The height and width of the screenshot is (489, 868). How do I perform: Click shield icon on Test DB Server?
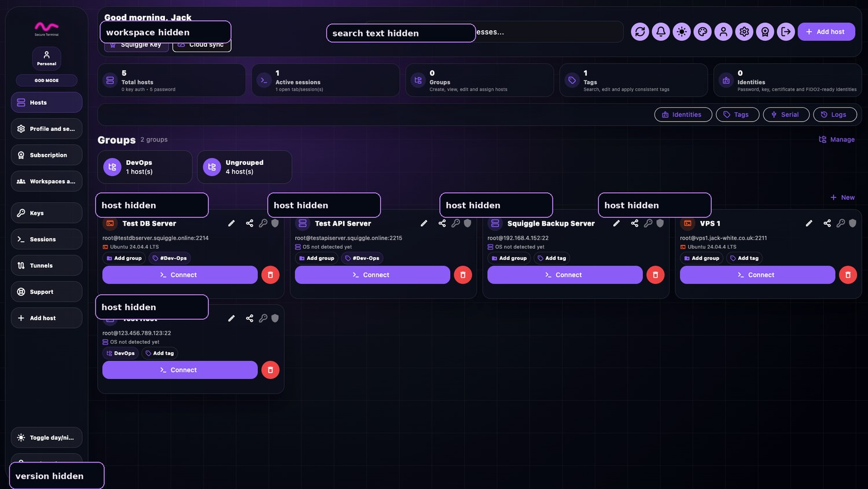click(x=275, y=223)
